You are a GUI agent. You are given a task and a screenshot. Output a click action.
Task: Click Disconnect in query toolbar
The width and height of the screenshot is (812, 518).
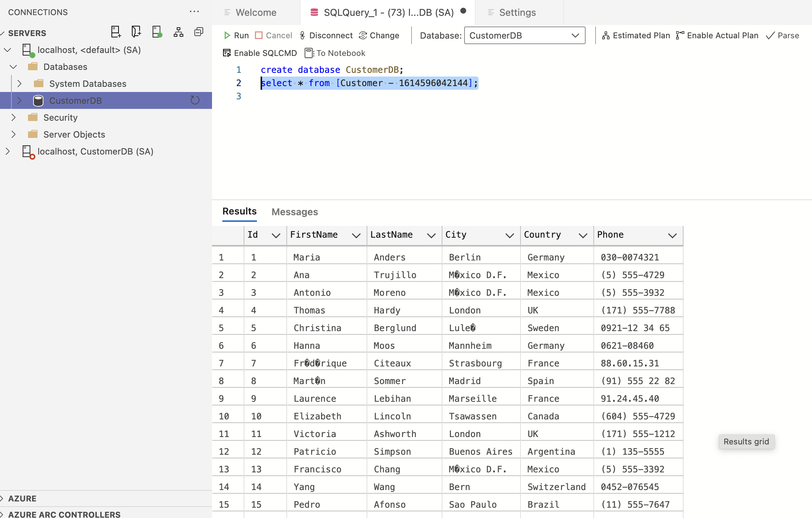(x=326, y=36)
